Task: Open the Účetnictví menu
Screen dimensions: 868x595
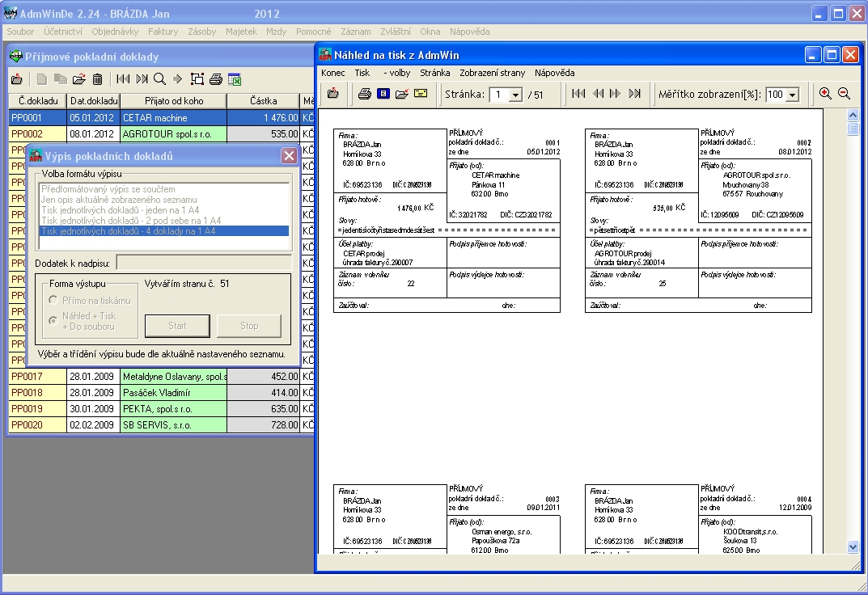Action: (x=63, y=32)
